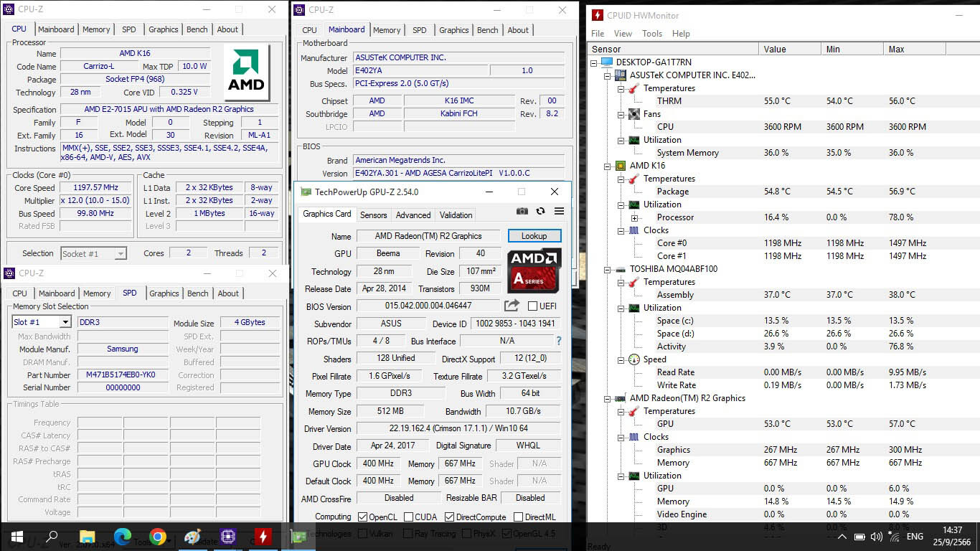Screen dimensions: 980x551
Task: Collapse the AMD K16 tree node
Action: pyautogui.click(x=608, y=166)
